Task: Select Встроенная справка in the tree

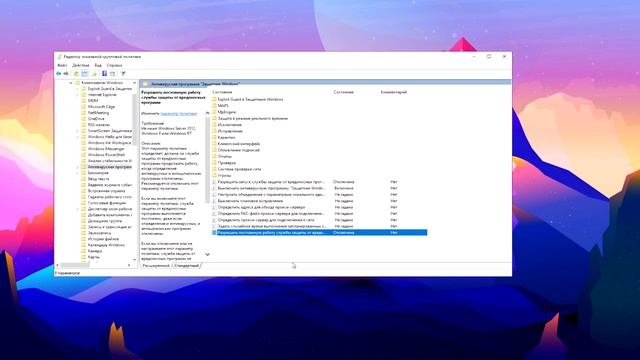Action: point(107,191)
